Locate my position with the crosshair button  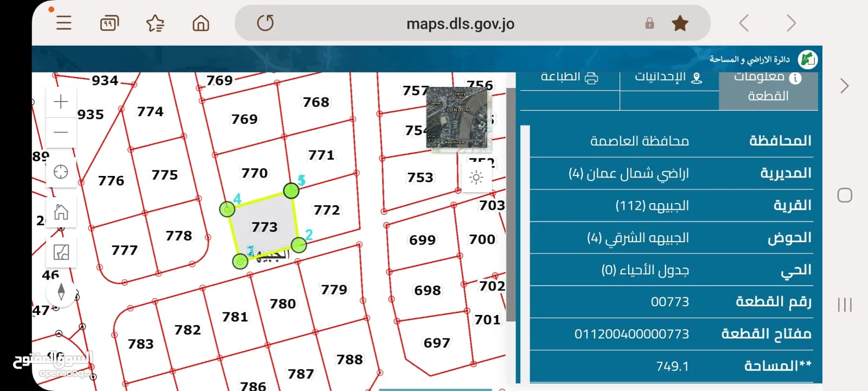pyautogui.click(x=61, y=172)
